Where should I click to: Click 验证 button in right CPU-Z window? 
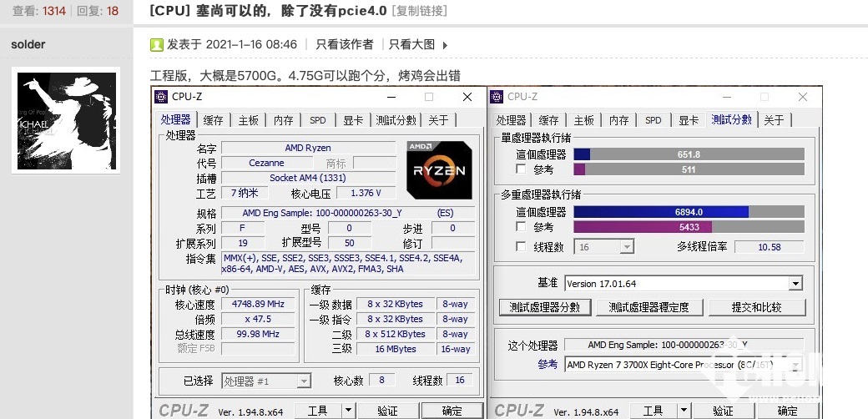click(723, 411)
